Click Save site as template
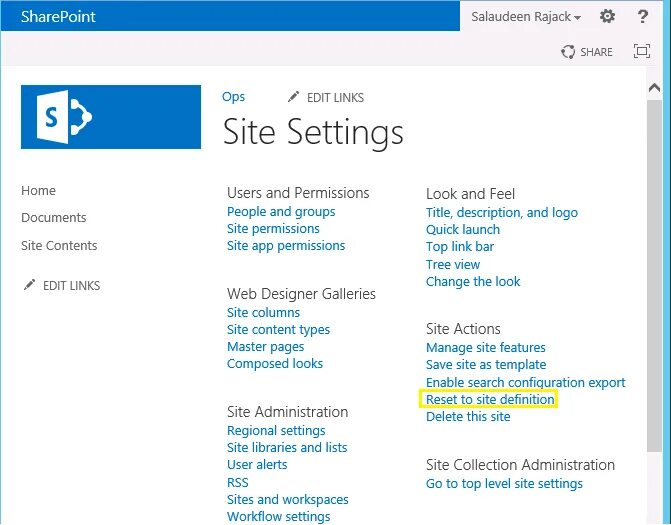 (x=486, y=365)
